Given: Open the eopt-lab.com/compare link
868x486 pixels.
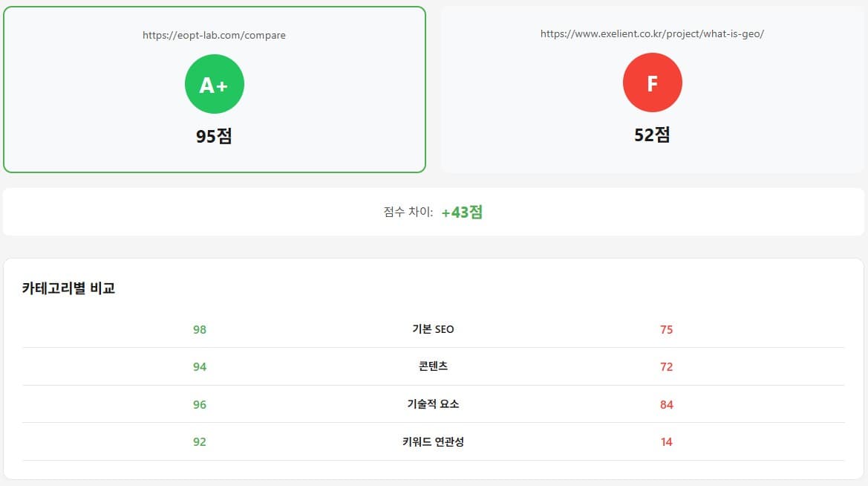Looking at the screenshot, I should pyautogui.click(x=214, y=35).
